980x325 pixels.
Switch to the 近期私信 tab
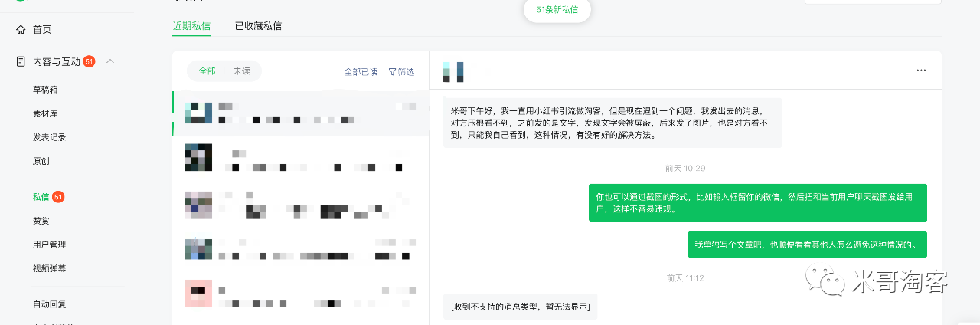coord(193,25)
